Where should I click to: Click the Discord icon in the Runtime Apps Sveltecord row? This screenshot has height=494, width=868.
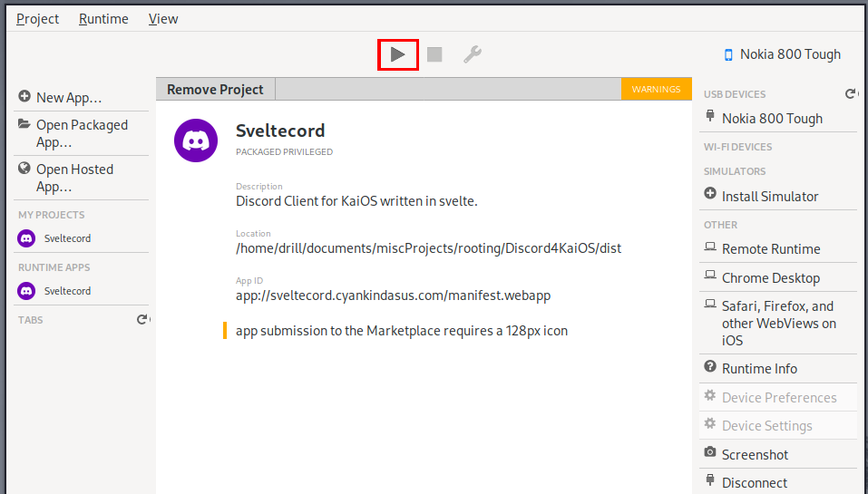tap(26, 291)
